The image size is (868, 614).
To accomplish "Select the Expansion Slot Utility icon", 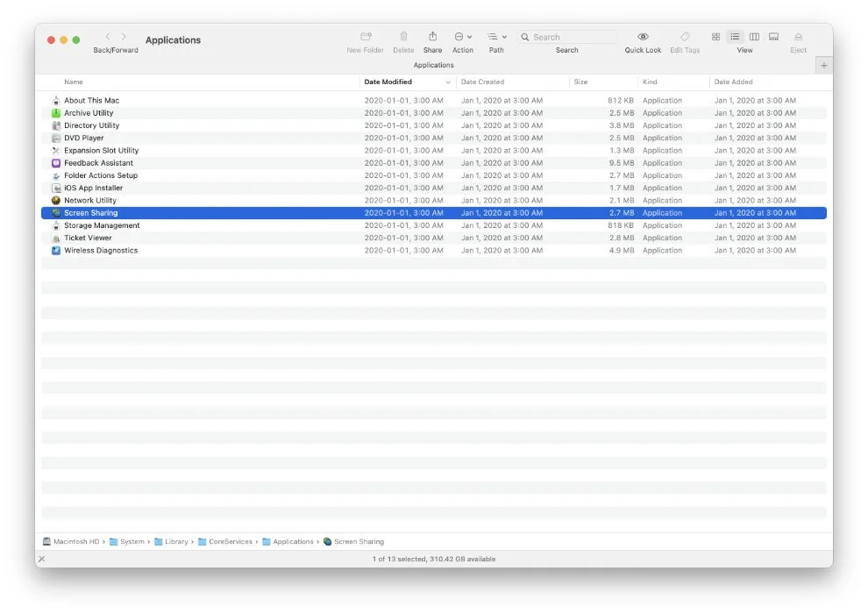I will (x=56, y=151).
